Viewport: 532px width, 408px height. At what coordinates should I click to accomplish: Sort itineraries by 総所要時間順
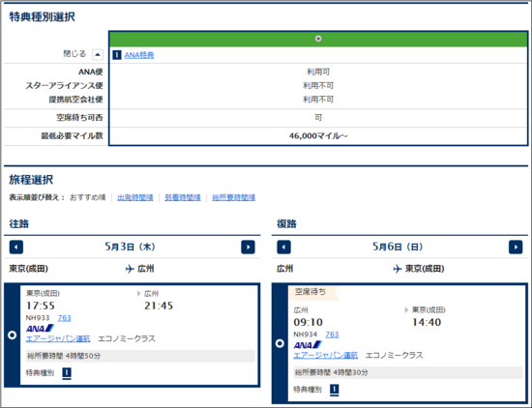[233, 197]
